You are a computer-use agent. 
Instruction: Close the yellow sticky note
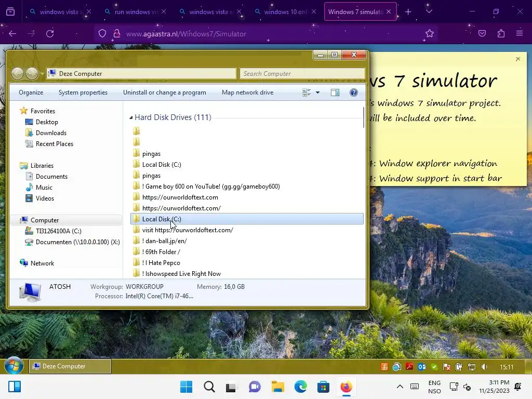[518, 59]
